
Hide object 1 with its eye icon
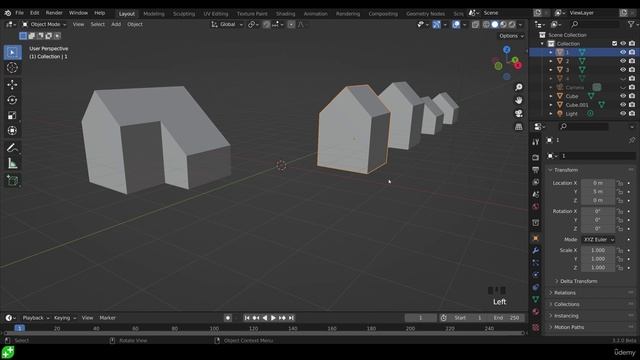[623, 52]
